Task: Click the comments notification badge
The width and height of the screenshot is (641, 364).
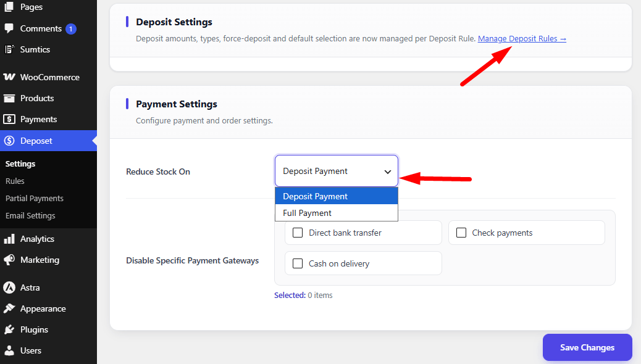Action: [71, 29]
